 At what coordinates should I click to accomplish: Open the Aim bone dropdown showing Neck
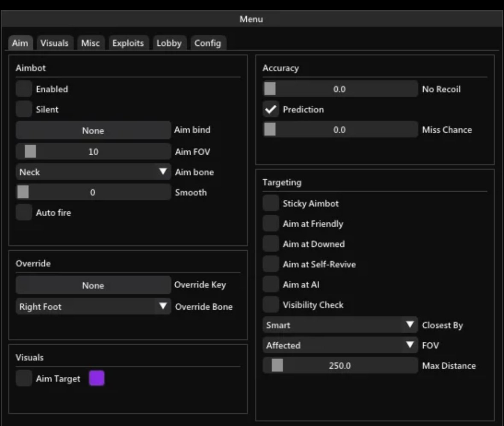point(93,172)
